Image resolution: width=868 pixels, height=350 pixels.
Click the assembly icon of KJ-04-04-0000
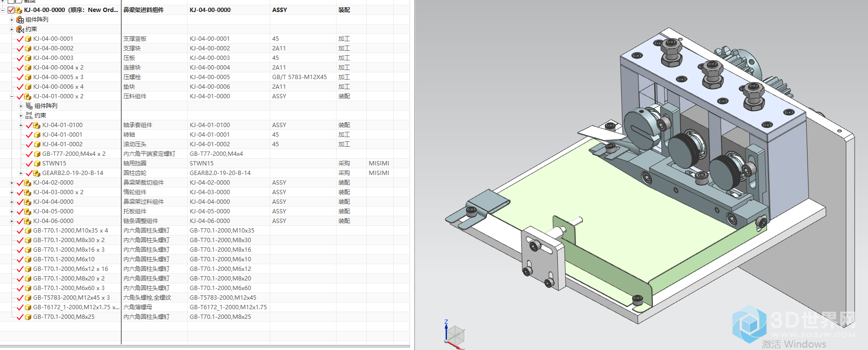point(28,202)
